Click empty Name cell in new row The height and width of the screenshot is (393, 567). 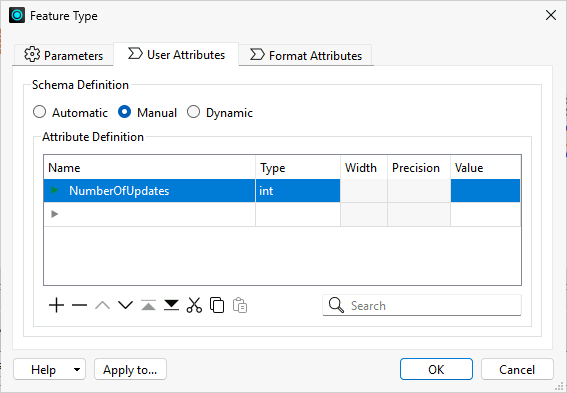pyautogui.click(x=149, y=214)
